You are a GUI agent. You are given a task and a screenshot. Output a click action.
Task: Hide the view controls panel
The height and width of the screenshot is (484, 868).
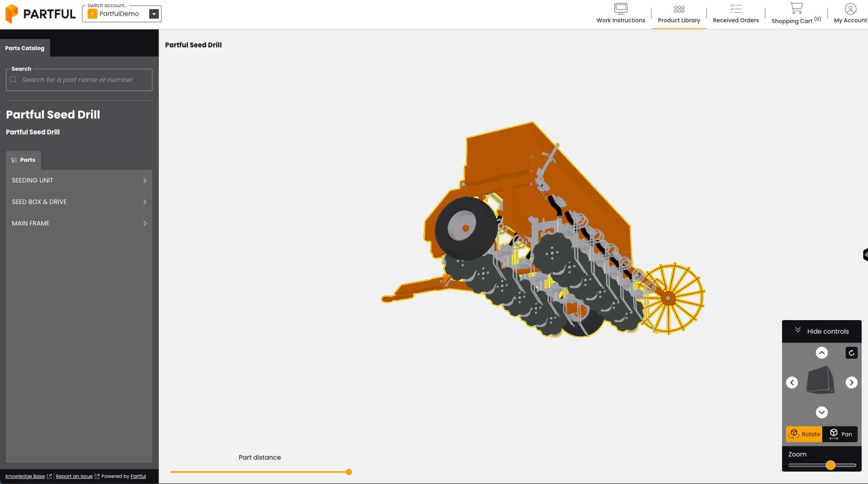pos(821,331)
